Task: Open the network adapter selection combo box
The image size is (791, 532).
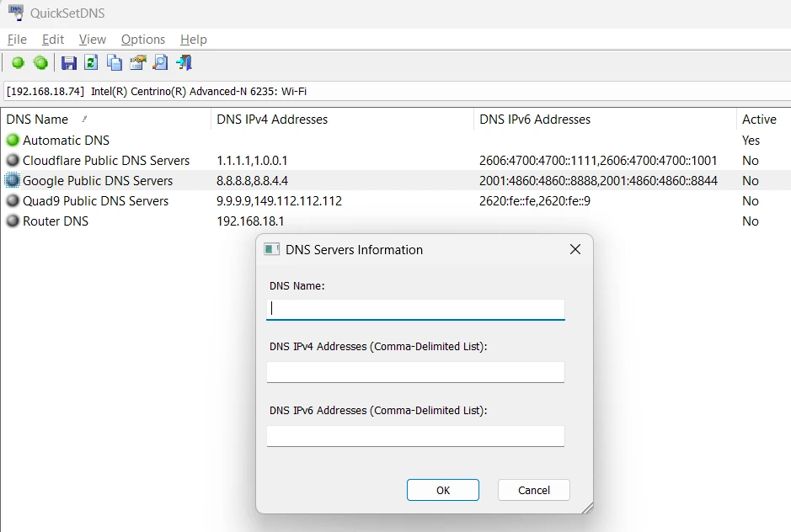Action: click(398, 91)
